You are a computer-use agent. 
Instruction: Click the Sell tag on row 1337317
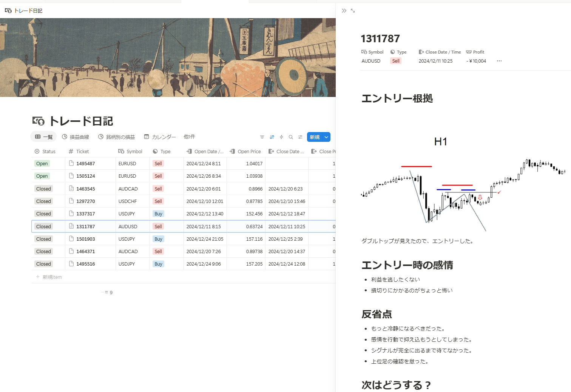coord(158,214)
